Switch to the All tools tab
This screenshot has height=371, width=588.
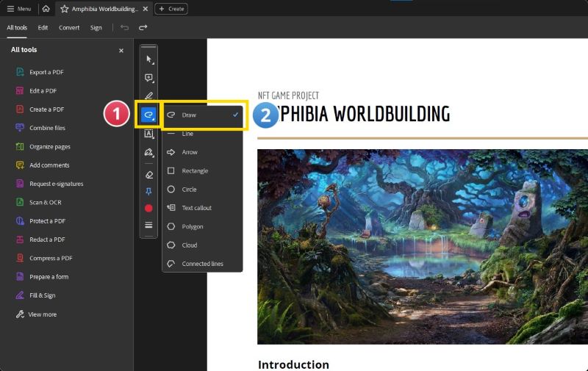[x=17, y=27]
